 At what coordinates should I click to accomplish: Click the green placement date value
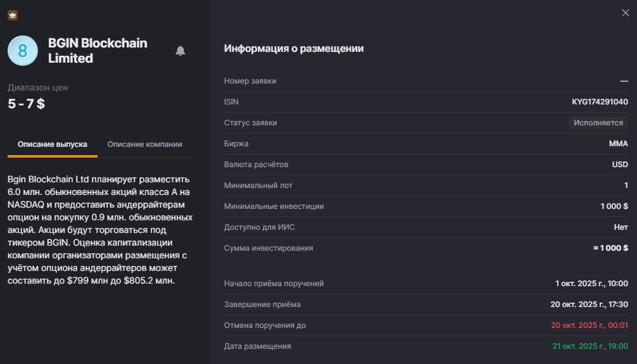pos(590,346)
